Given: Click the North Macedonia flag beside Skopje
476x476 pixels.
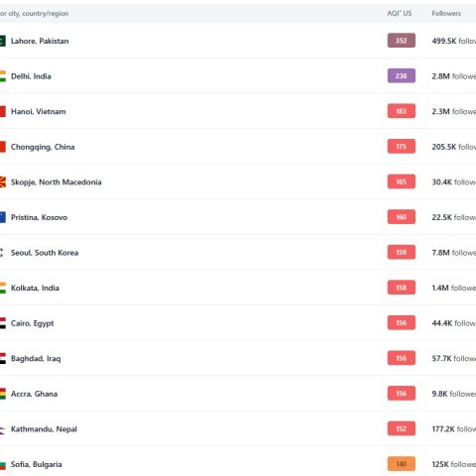Looking at the screenshot, I should click(x=3, y=182).
